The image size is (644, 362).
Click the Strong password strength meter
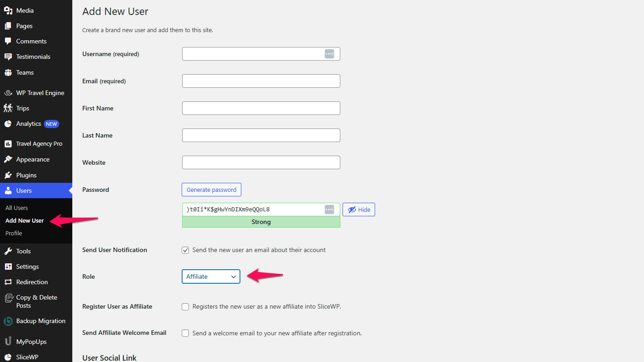coord(261,222)
